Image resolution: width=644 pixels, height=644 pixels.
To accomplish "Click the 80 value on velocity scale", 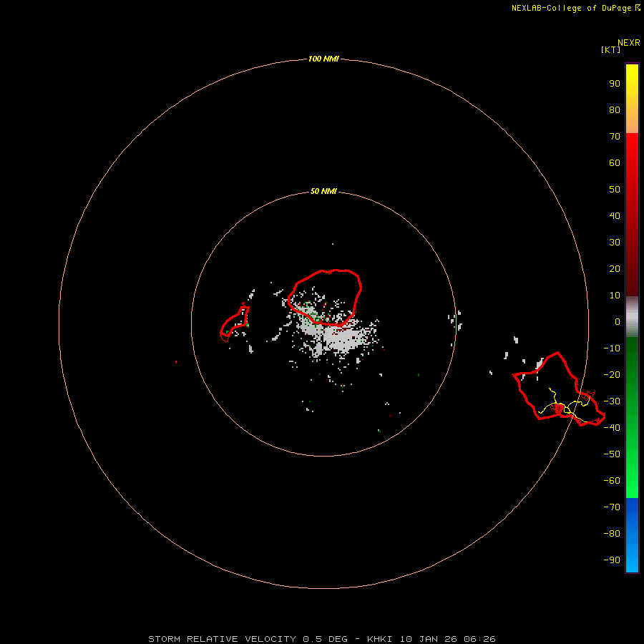I will click(615, 109).
